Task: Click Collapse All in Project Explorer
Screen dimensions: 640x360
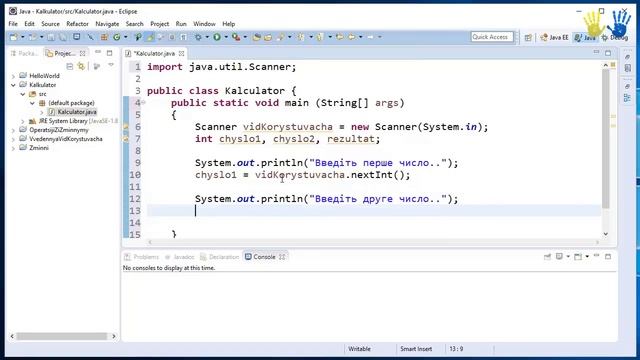Action: point(70,66)
